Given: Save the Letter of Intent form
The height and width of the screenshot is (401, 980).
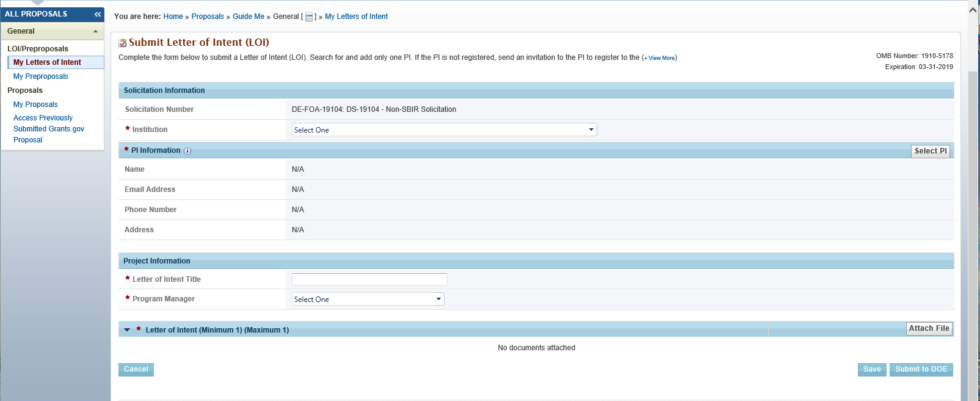Looking at the screenshot, I should [x=871, y=369].
